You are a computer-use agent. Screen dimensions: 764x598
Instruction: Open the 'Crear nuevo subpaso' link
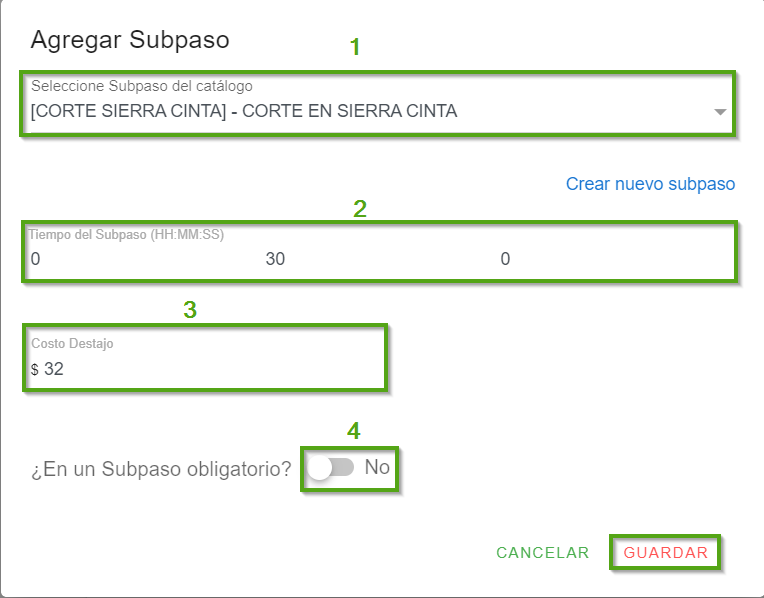(x=650, y=184)
